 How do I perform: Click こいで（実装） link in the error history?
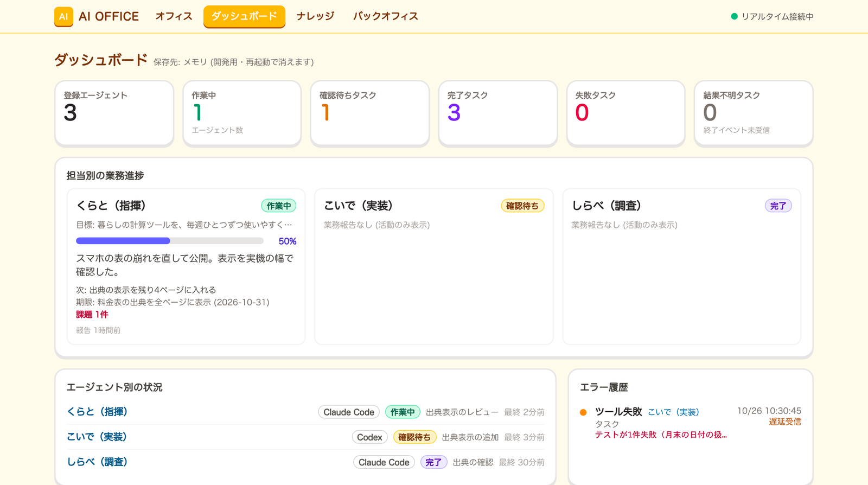point(674,412)
